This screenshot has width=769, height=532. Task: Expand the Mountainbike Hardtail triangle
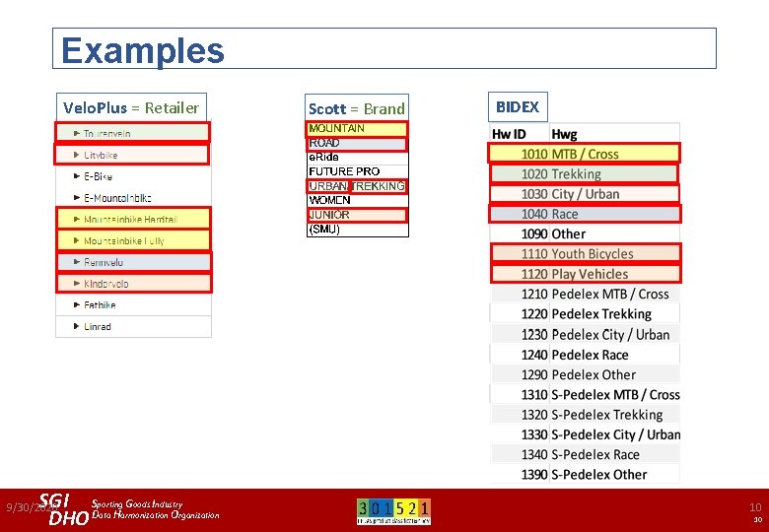(x=77, y=220)
